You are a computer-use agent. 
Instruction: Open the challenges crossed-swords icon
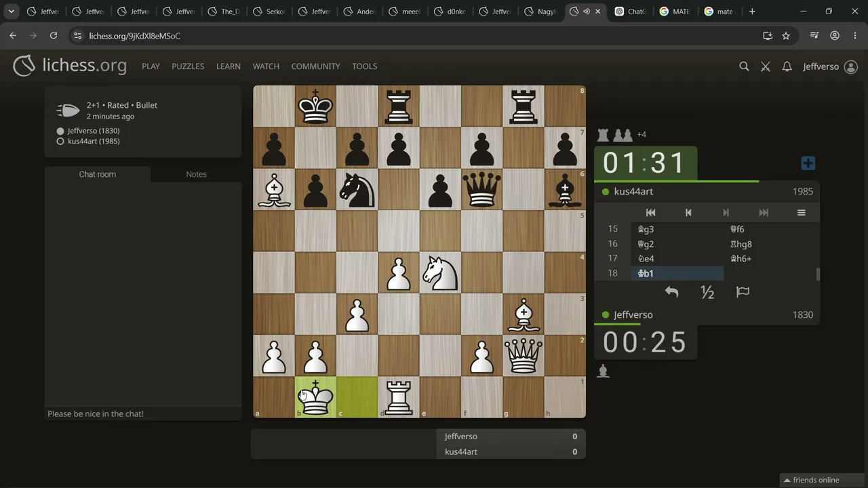pos(766,66)
